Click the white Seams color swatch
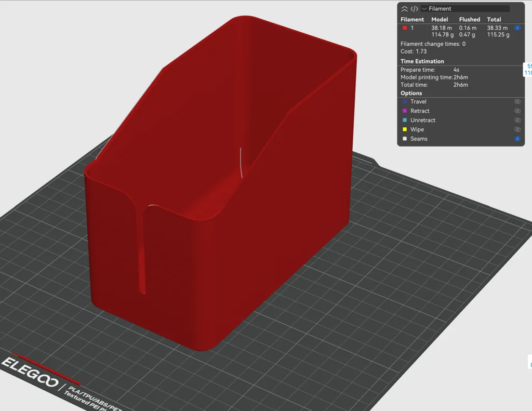The height and width of the screenshot is (411, 532). click(405, 139)
